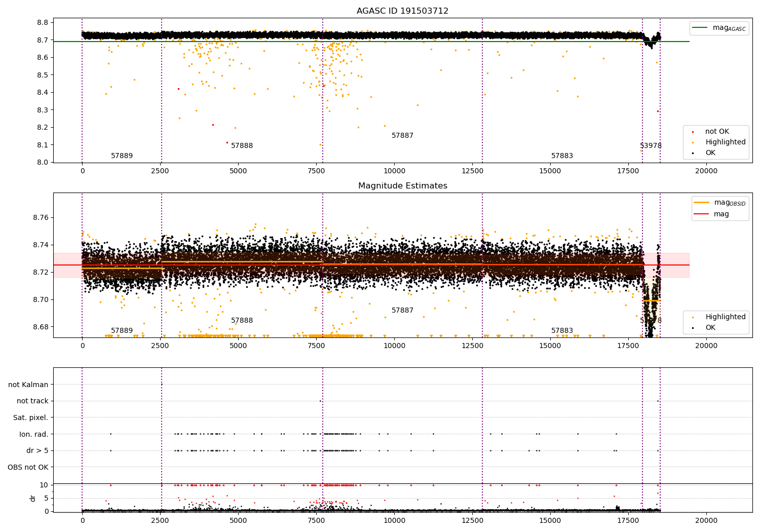This screenshot has width=760, height=532.
Task: Click the 12500 x-tick under the bottom plot
Action: click(x=472, y=520)
